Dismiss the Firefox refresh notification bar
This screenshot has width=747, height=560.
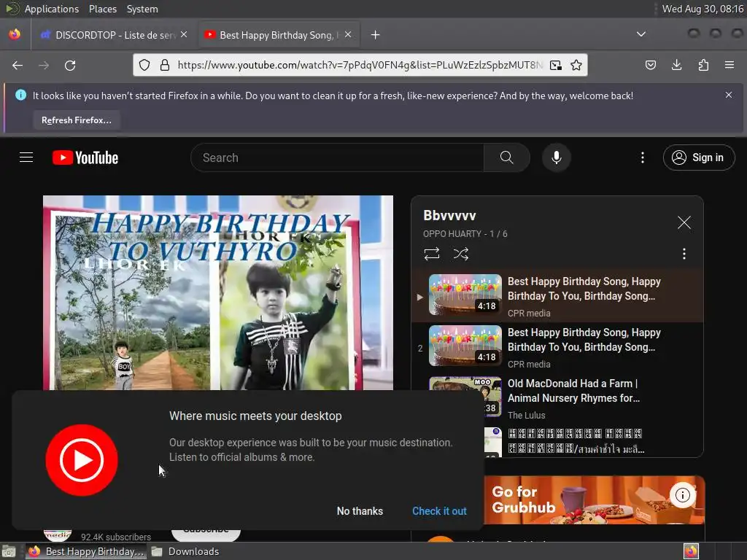point(729,95)
